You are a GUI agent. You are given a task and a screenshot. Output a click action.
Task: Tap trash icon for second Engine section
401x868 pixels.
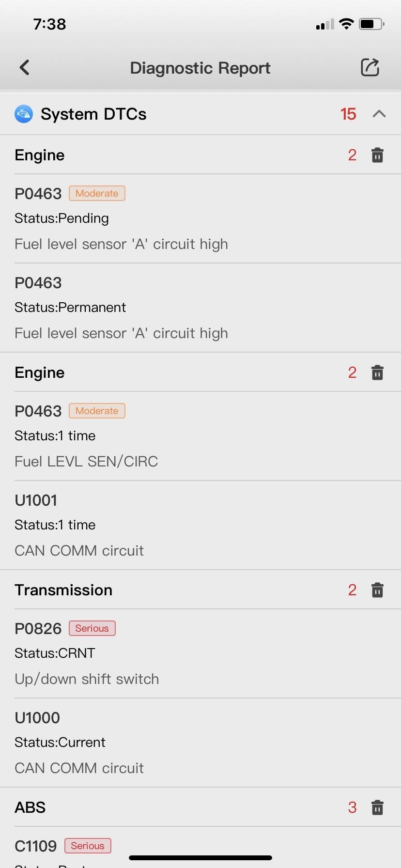[377, 373]
